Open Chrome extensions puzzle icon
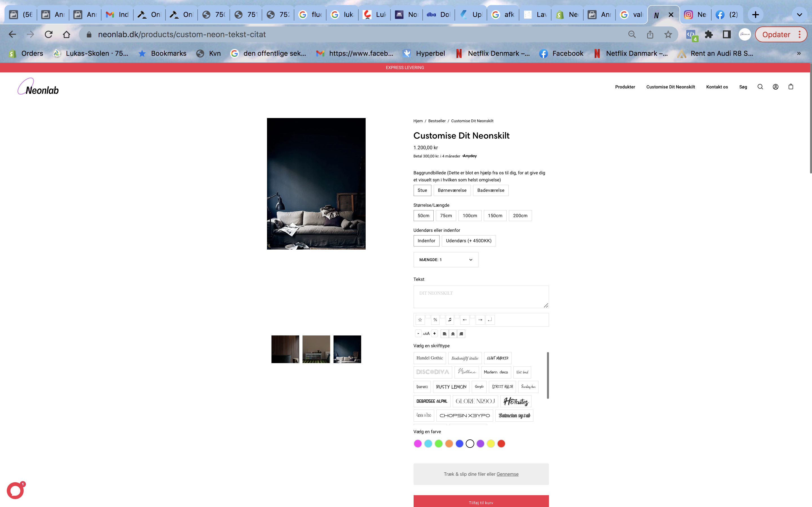The width and height of the screenshot is (812, 507). click(709, 35)
